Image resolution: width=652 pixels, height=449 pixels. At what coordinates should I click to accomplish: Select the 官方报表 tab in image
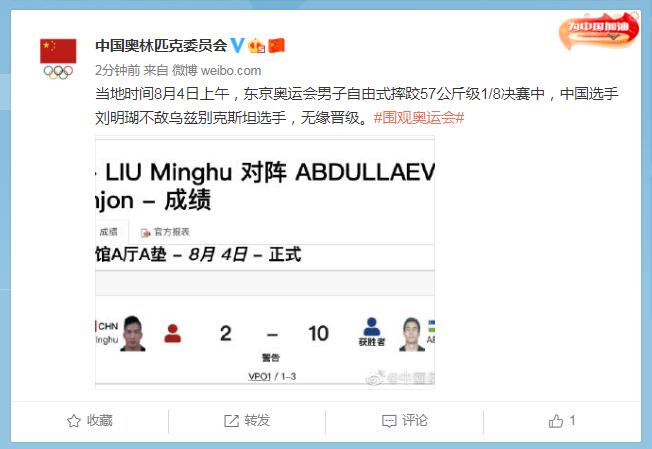pyautogui.click(x=165, y=232)
